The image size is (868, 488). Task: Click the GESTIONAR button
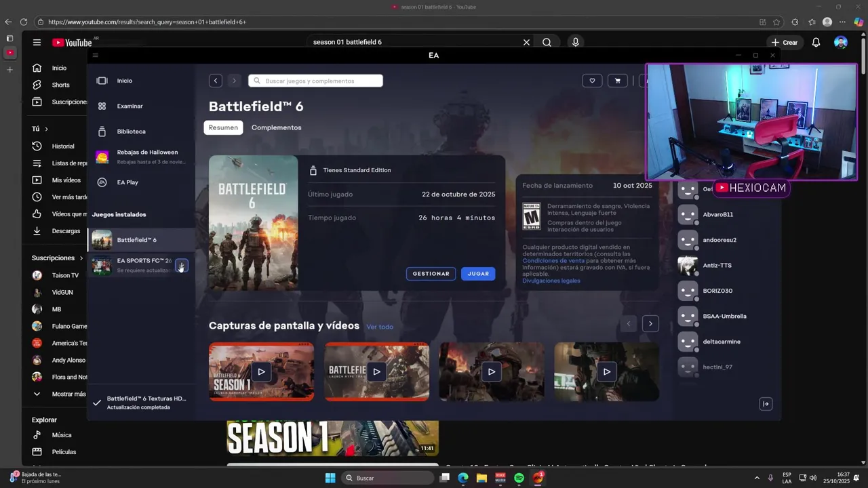(x=431, y=274)
